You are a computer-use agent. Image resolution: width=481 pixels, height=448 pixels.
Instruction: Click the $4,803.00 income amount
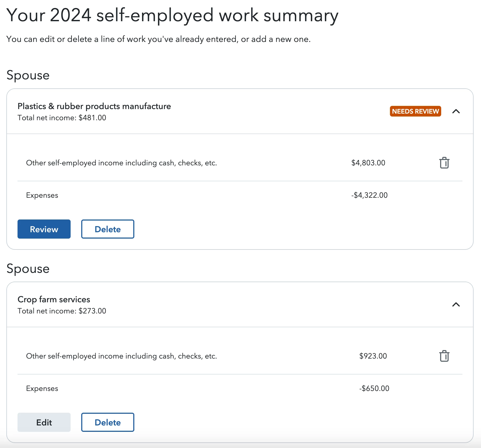click(x=368, y=163)
